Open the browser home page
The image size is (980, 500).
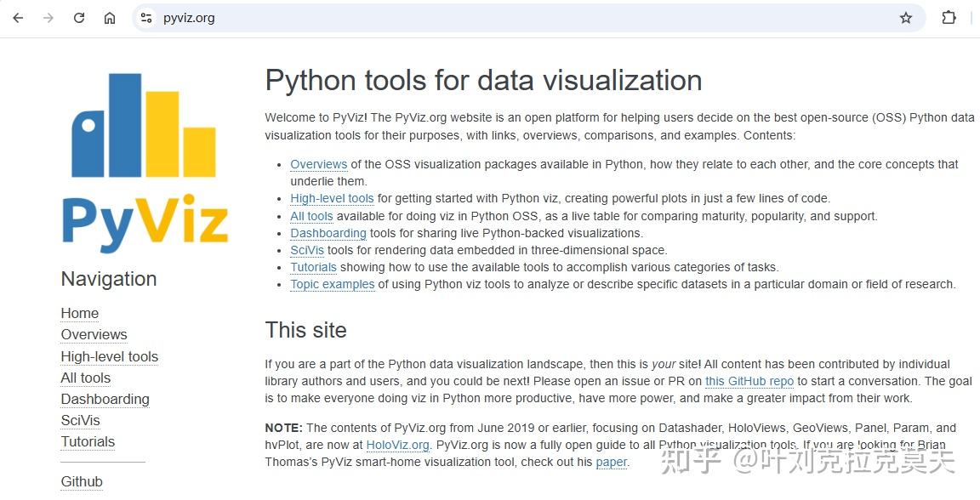110,17
